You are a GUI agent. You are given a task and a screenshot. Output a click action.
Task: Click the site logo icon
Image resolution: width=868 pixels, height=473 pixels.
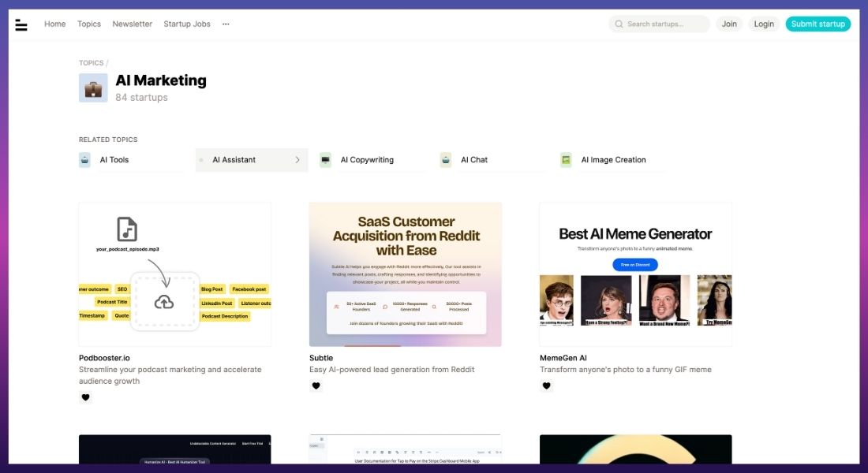click(x=21, y=24)
